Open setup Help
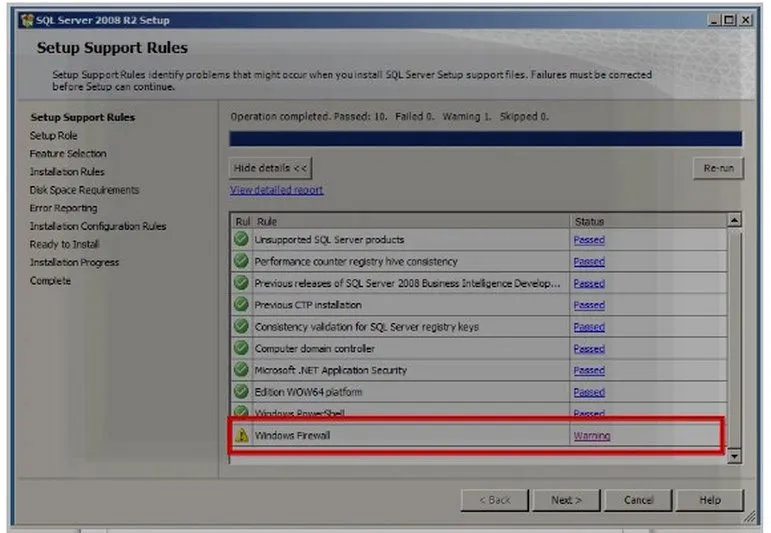The width and height of the screenshot is (771, 533). tap(710, 500)
